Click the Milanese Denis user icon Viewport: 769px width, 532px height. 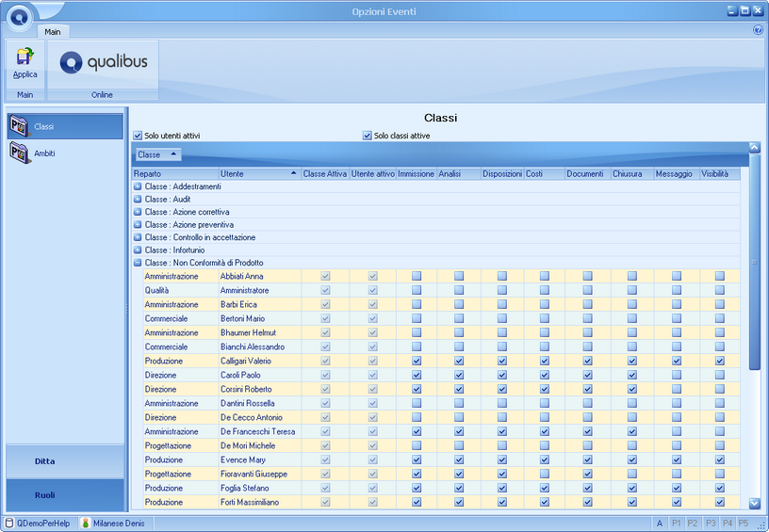click(86, 523)
